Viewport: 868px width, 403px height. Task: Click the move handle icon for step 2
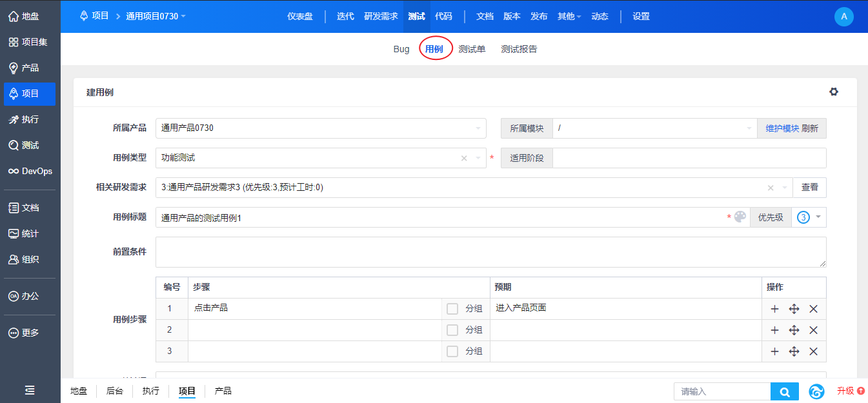(x=794, y=330)
